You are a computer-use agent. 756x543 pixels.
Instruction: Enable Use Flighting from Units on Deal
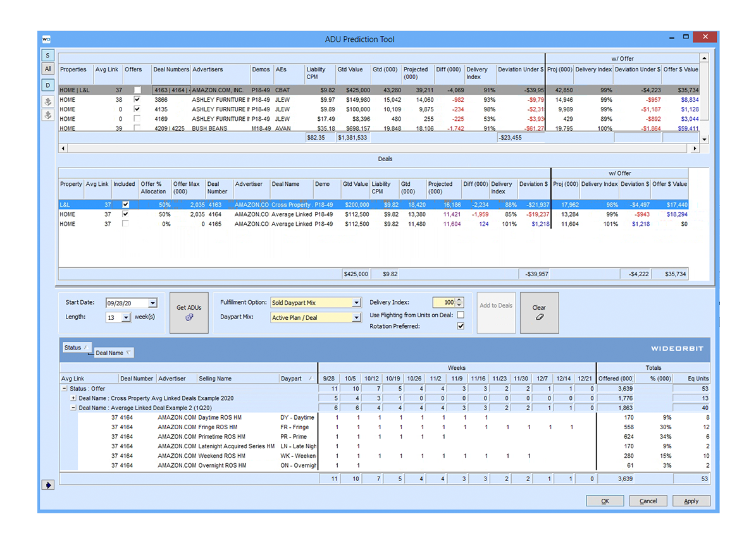(461, 315)
